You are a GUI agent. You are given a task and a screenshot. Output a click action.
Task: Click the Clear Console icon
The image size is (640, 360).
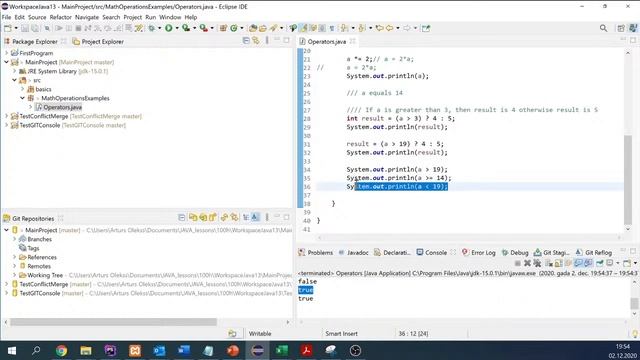[549, 263]
